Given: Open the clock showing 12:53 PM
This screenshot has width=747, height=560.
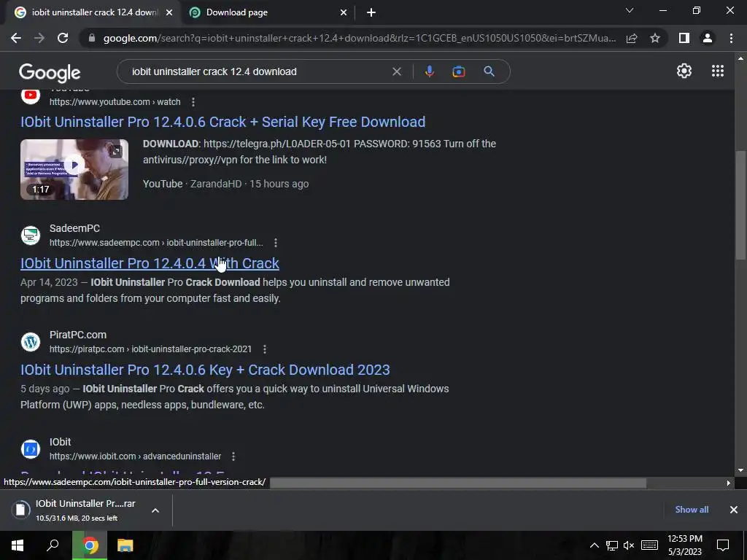Looking at the screenshot, I should 684,545.
